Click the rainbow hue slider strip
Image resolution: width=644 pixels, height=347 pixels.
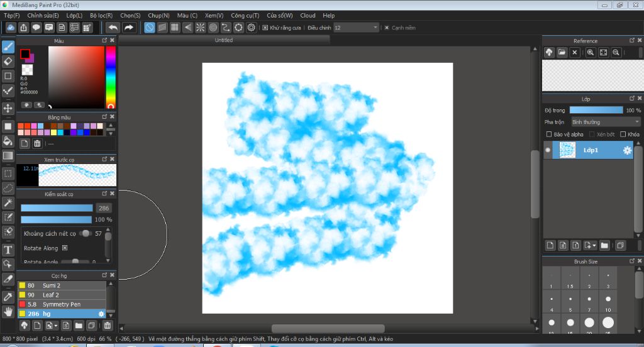click(111, 75)
